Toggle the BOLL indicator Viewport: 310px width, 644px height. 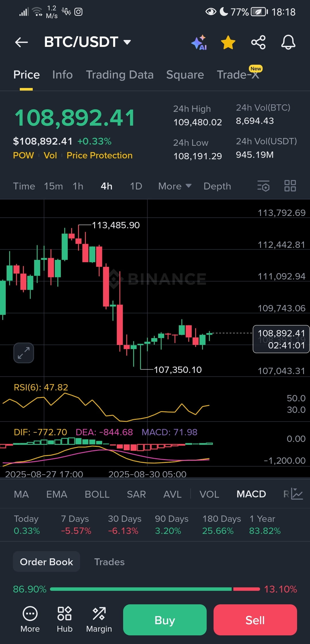click(x=97, y=494)
